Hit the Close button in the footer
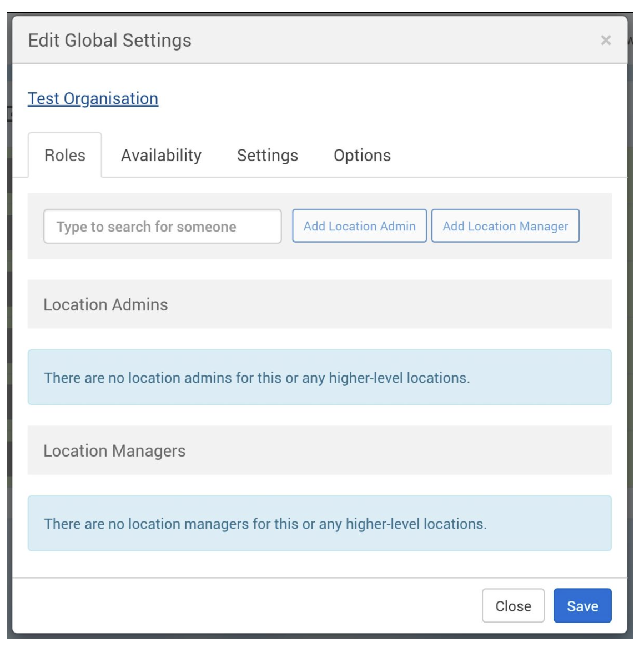The height and width of the screenshot is (647, 644). 513,606
